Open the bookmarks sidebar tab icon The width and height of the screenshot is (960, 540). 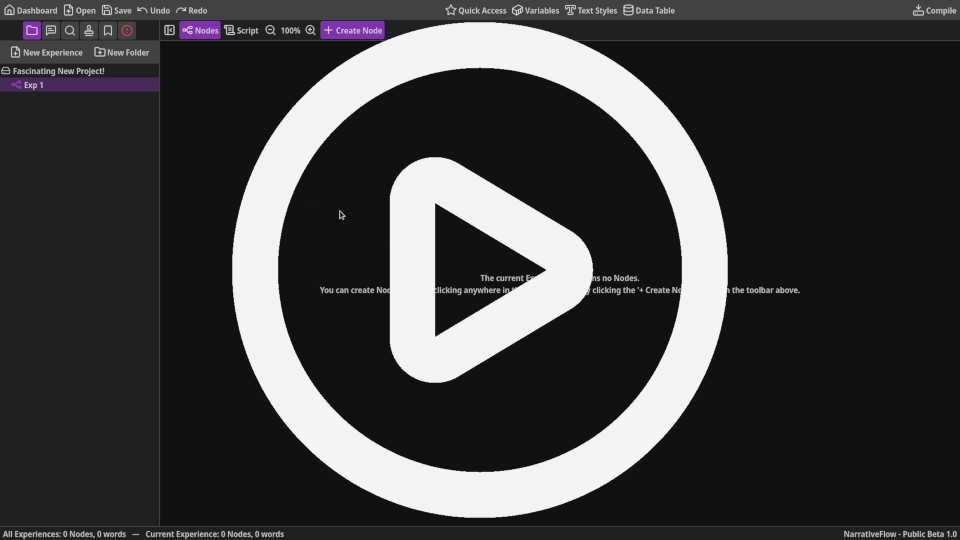(108, 31)
